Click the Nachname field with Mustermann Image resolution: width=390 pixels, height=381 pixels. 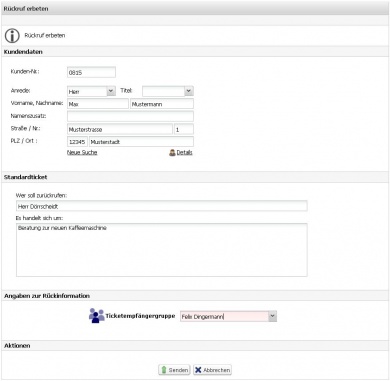(x=162, y=104)
